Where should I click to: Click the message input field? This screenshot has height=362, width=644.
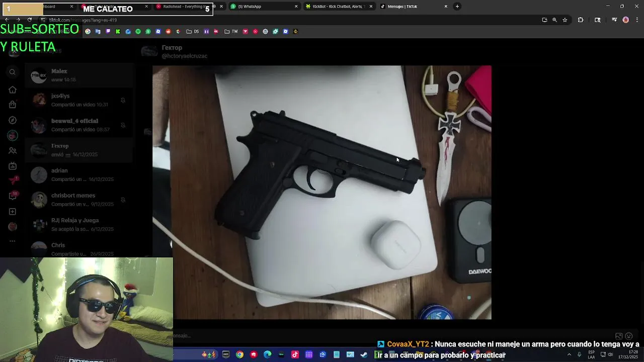pyautogui.click(x=392, y=336)
